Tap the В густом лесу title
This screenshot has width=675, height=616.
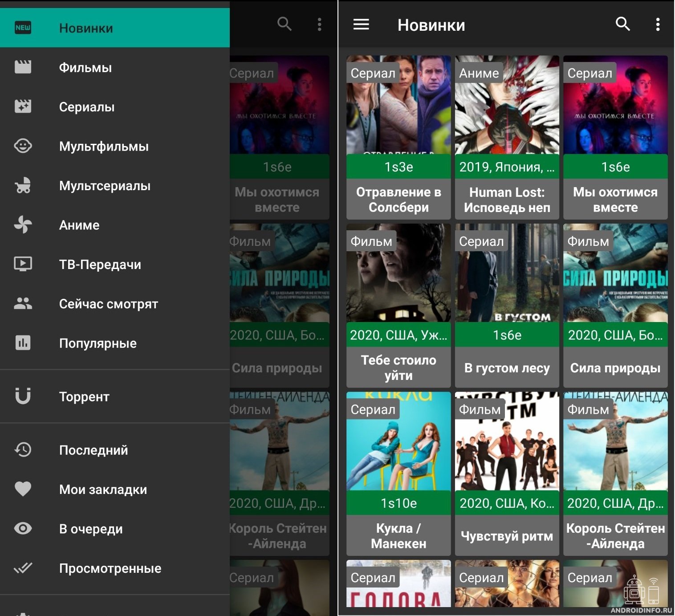tap(507, 368)
